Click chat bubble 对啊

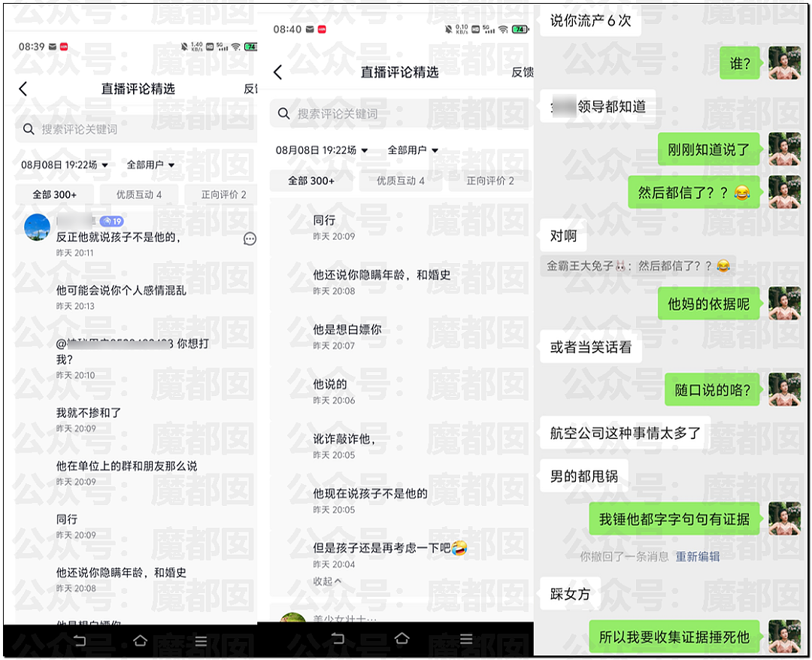563,235
